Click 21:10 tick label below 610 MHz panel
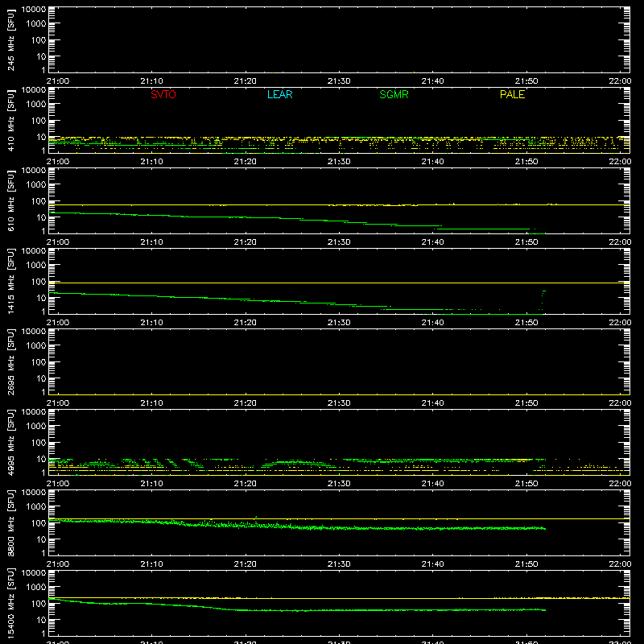Image resolution: width=644 pixels, height=644 pixels. click(151, 242)
